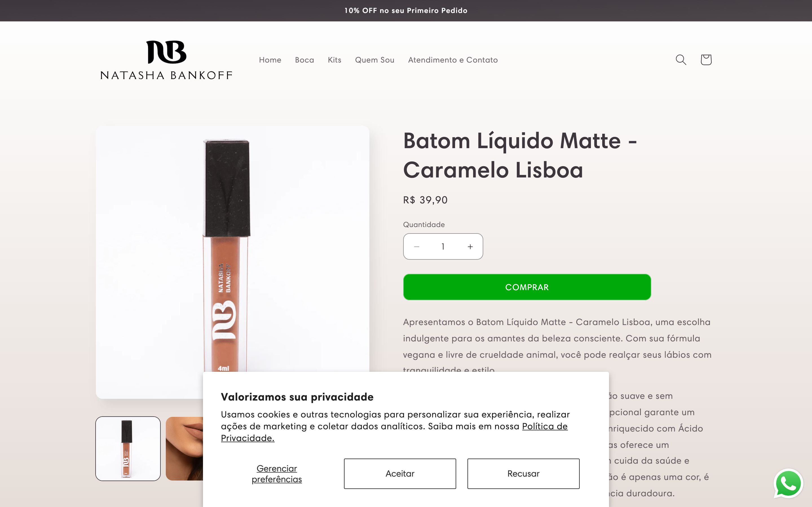Open Quem Sou page

coord(374,60)
